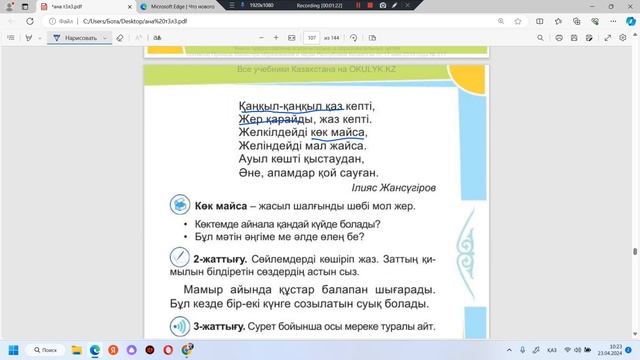Pause the screen recording
The height and width of the screenshot is (360, 640).
[358, 5]
